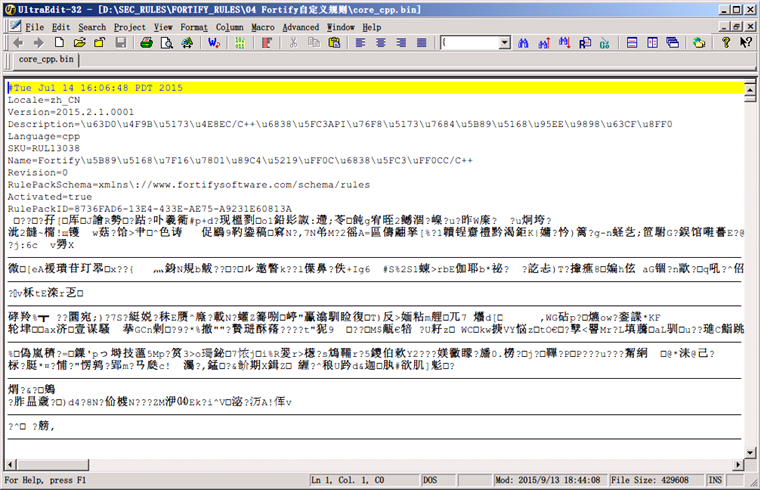760x490 pixels.
Task: Click the vertical scrollbar up arrow
Action: (x=750, y=89)
